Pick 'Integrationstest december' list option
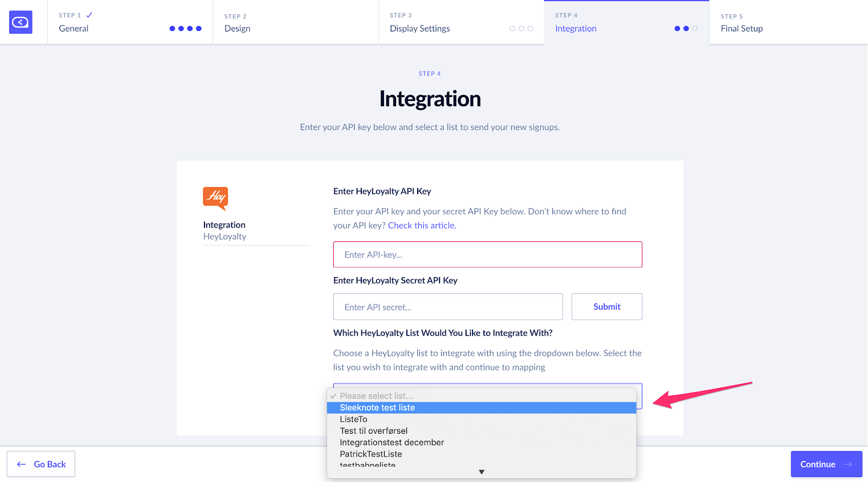The image size is (868, 482). point(482,442)
